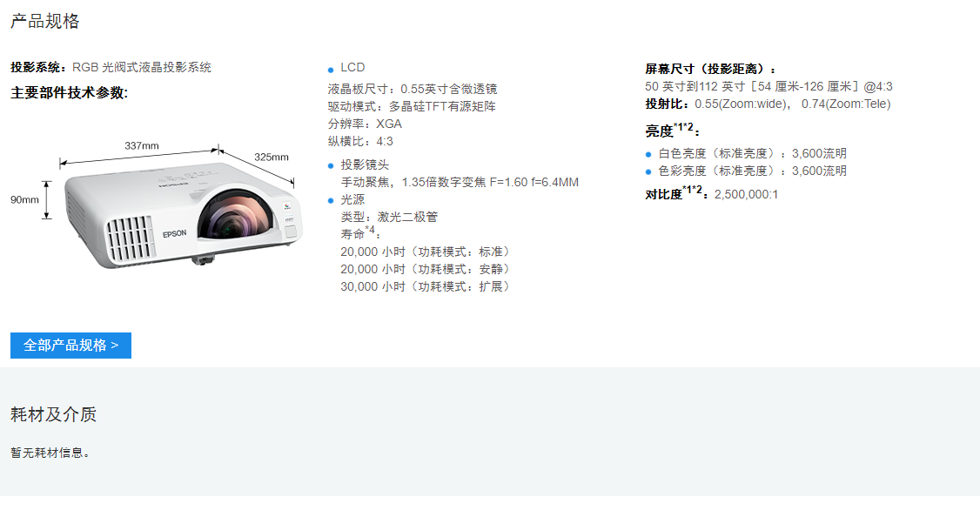Click the 分辨率：XGA specification line
Image resolution: width=980 pixels, height=517 pixels.
tap(365, 124)
